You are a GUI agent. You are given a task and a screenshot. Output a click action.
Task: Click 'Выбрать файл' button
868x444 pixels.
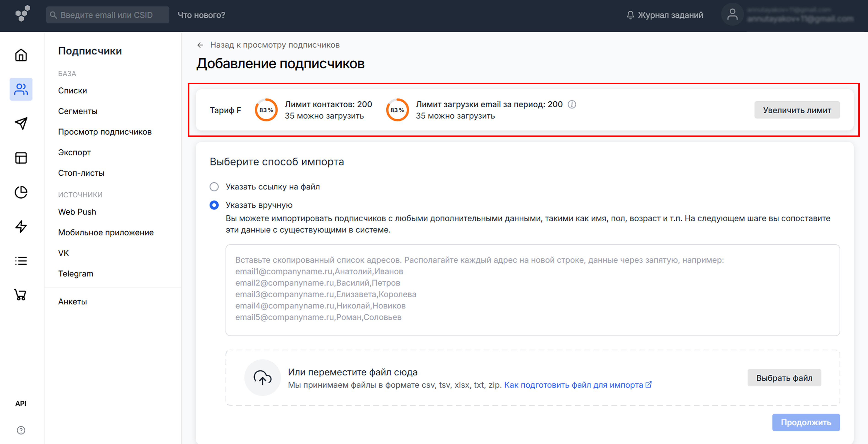tap(784, 378)
